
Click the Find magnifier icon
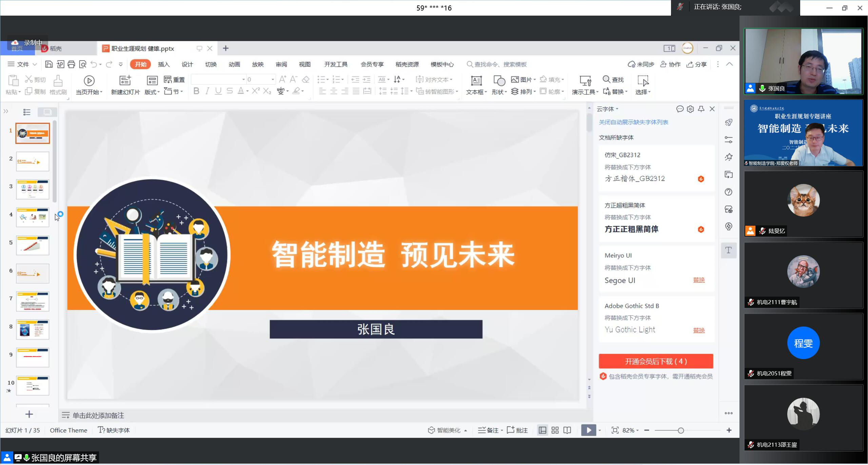point(606,79)
